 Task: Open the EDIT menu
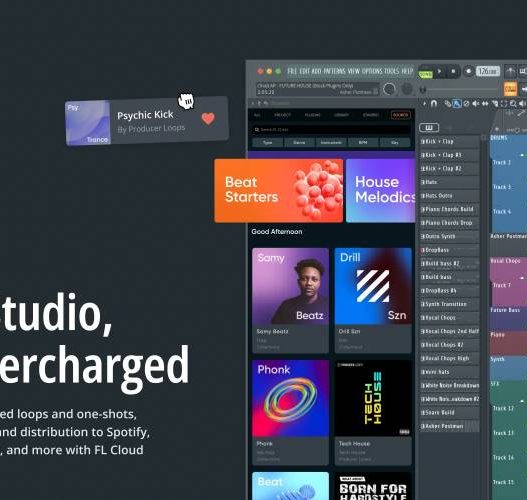coord(305,71)
